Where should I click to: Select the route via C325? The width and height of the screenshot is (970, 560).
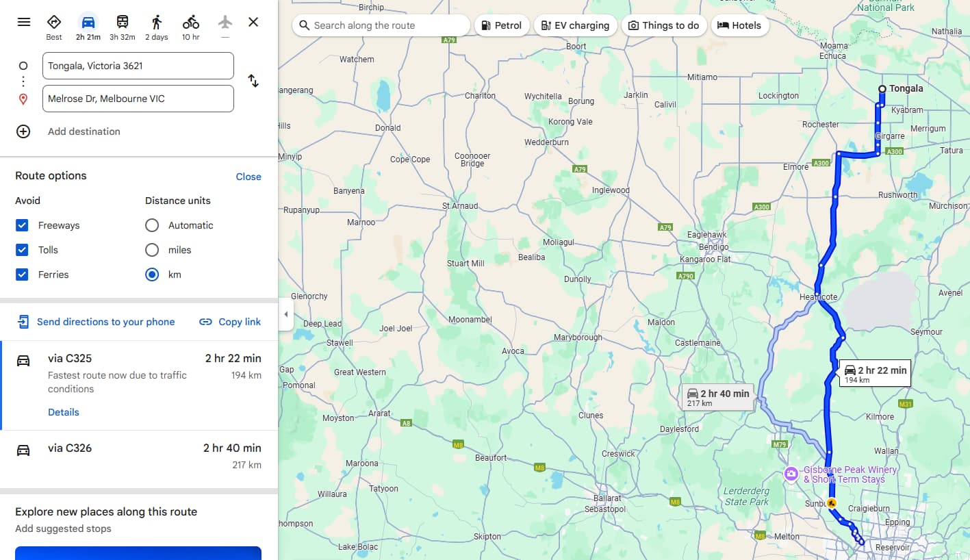[x=139, y=385]
